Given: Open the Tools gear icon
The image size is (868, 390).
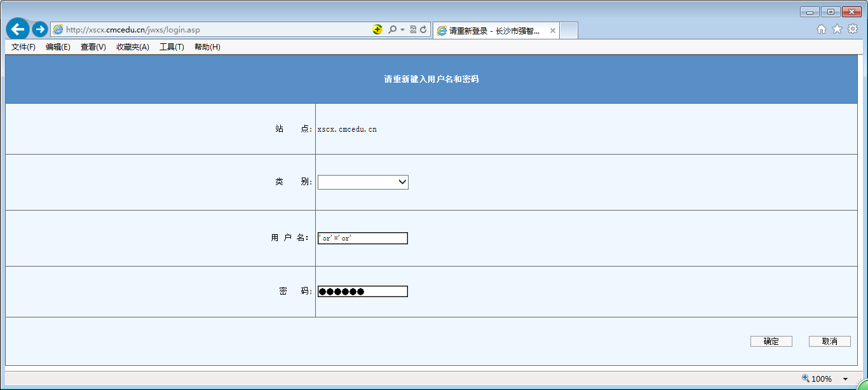Looking at the screenshot, I should 853,29.
